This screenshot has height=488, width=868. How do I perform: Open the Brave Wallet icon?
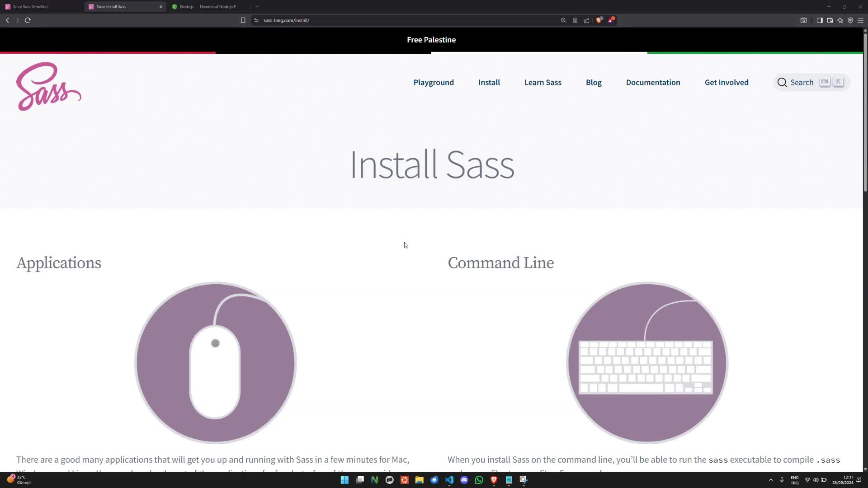tap(830, 20)
